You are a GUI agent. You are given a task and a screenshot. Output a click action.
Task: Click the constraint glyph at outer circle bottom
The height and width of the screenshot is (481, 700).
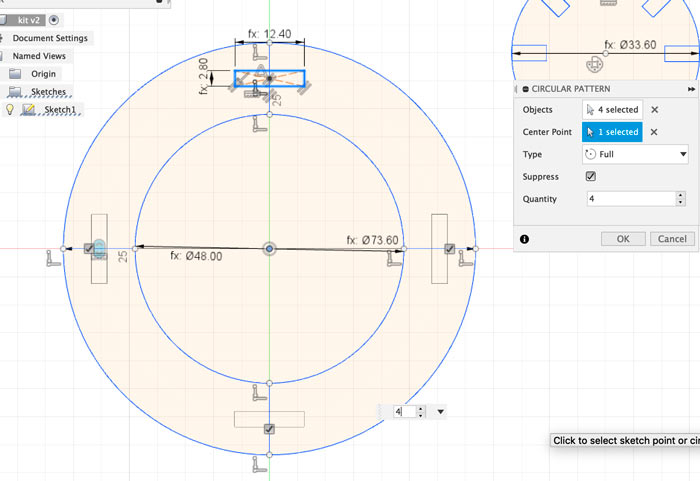point(259,464)
